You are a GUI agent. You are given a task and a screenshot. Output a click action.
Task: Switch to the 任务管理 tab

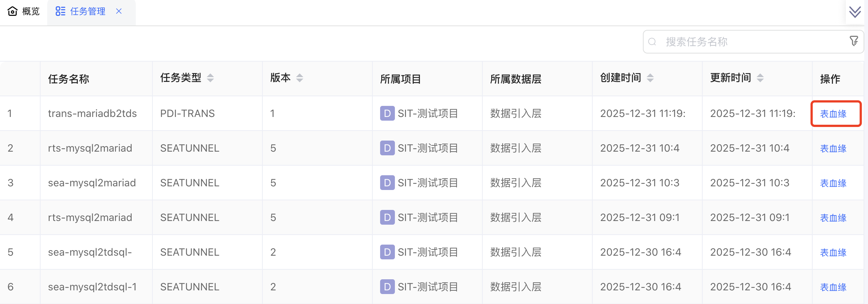tap(87, 11)
